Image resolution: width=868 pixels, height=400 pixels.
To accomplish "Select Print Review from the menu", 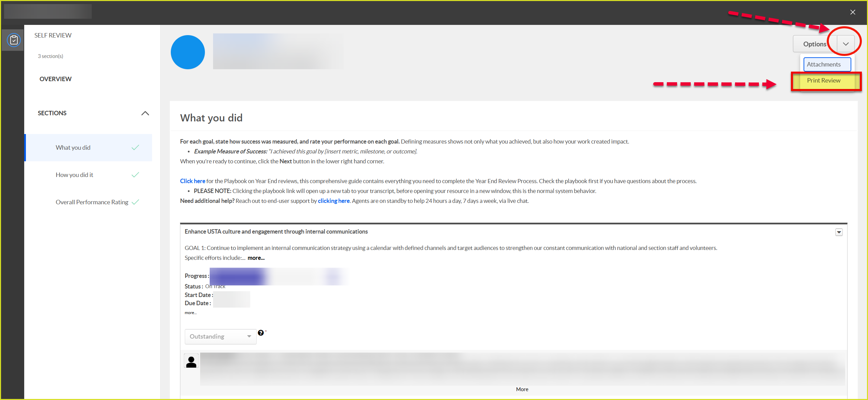I will tap(824, 80).
